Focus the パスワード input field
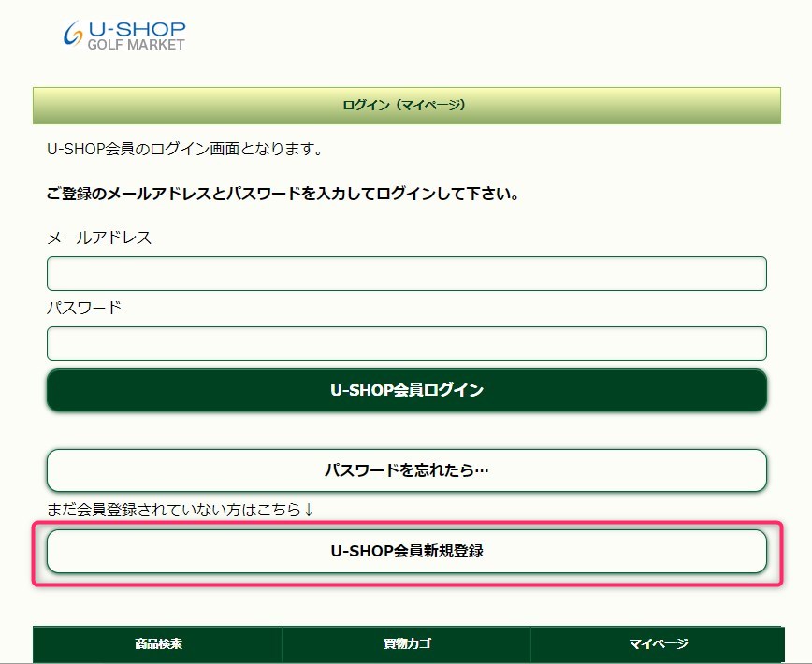 click(407, 343)
